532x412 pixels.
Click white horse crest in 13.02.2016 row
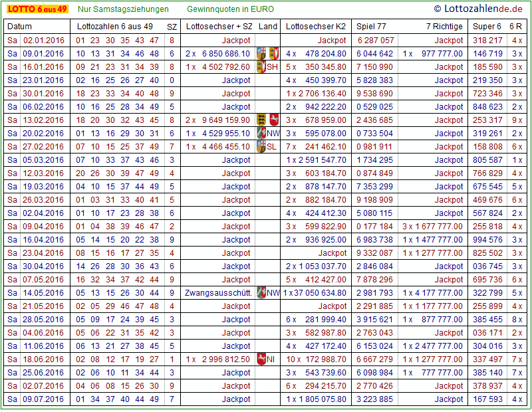point(273,120)
